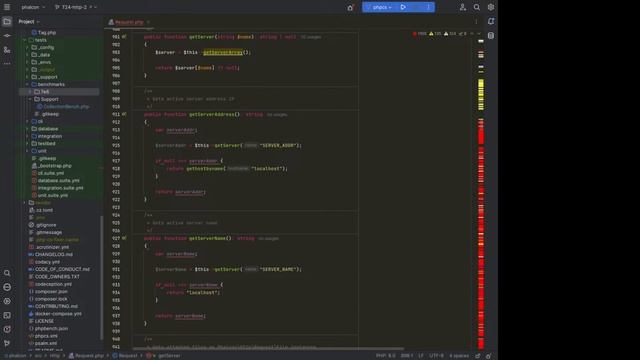The width and height of the screenshot is (640, 360).
Task: Close the Request.php tab
Action: (148, 22)
